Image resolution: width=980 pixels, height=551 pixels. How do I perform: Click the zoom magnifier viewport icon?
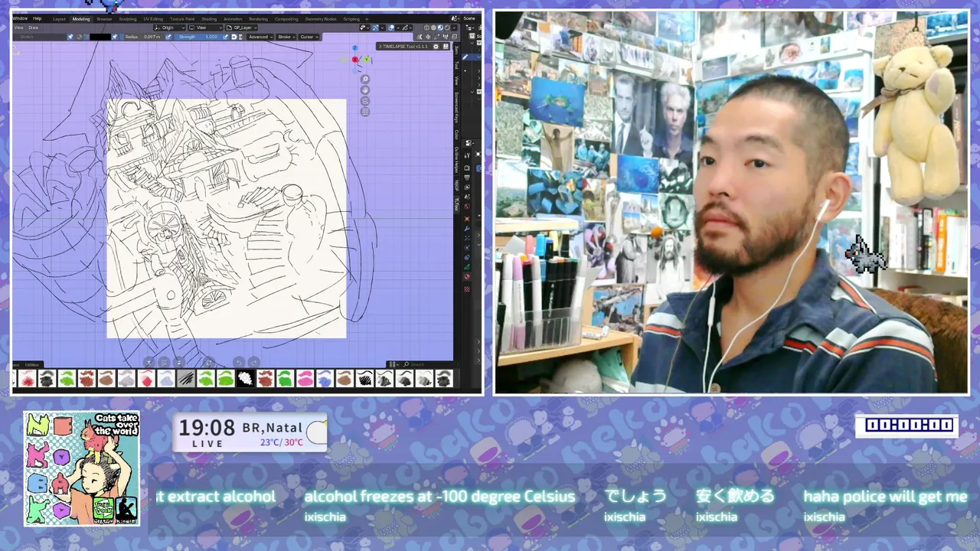coord(365,80)
